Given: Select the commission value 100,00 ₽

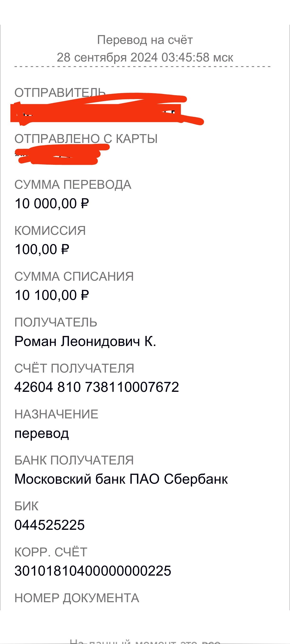Looking at the screenshot, I should [42, 250].
